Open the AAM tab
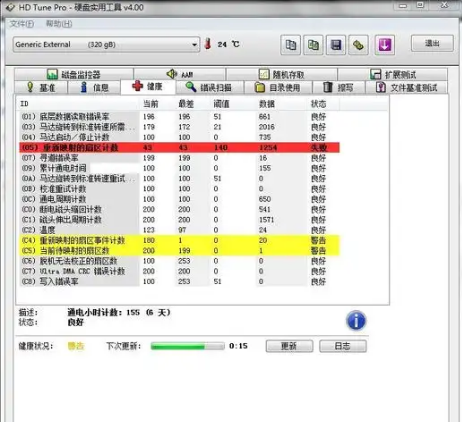The image size is (462, 422). 180,74
